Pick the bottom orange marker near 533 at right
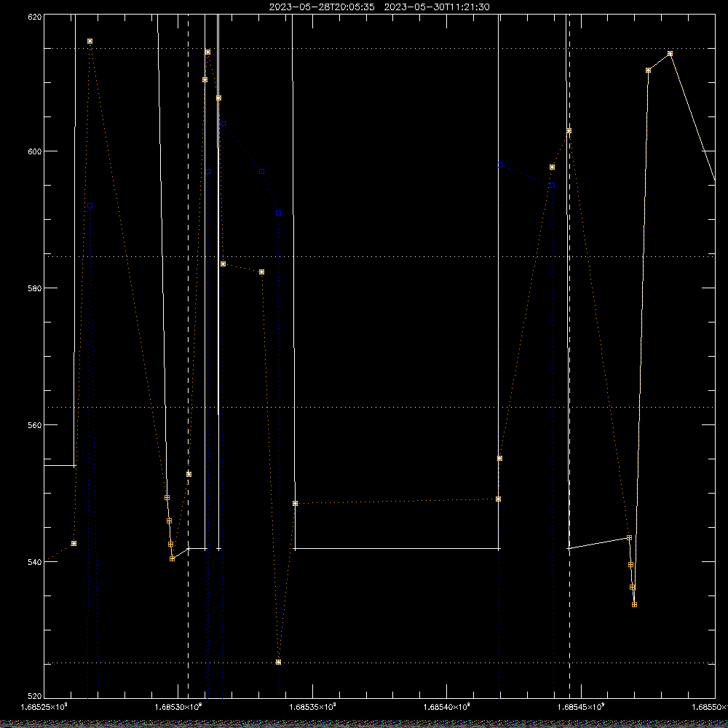This screenshot has width=728, height=728. click(x=634, y=604)
